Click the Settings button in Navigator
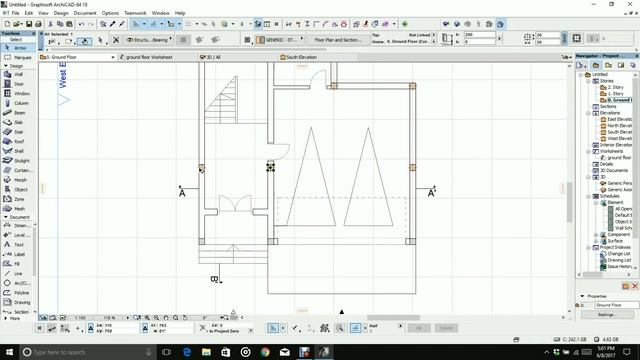Image resolution: width=640 pixels, height=360 pixels. tap(607, 315)
